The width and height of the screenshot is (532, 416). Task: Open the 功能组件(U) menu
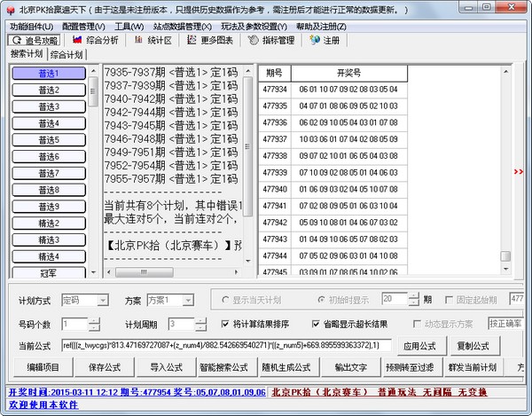click(x=32, y=27)
